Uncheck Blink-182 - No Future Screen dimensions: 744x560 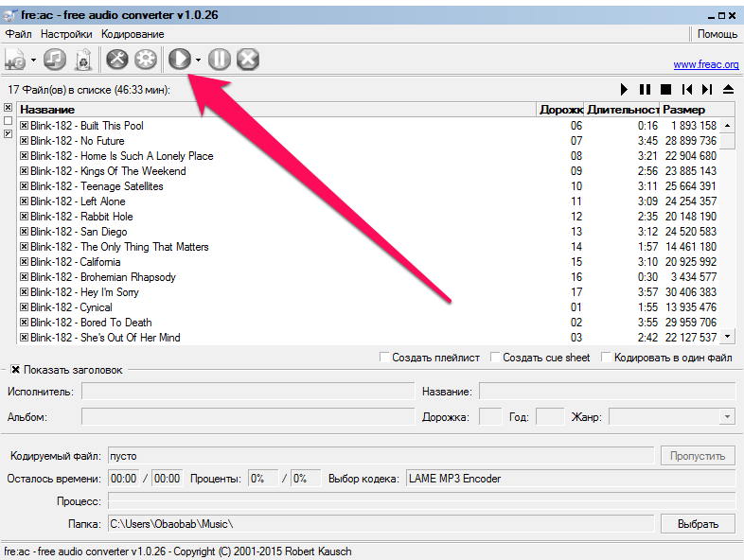(24, 141)
